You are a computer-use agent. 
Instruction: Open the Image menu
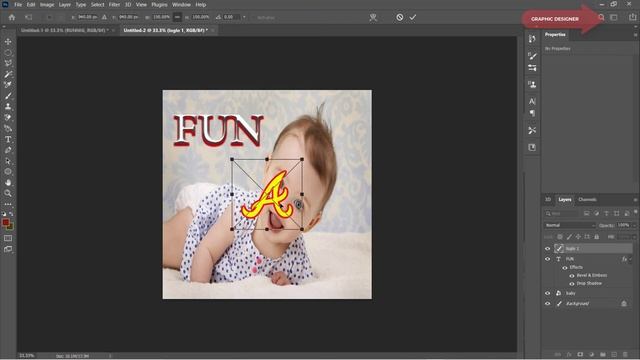point(47,4)
